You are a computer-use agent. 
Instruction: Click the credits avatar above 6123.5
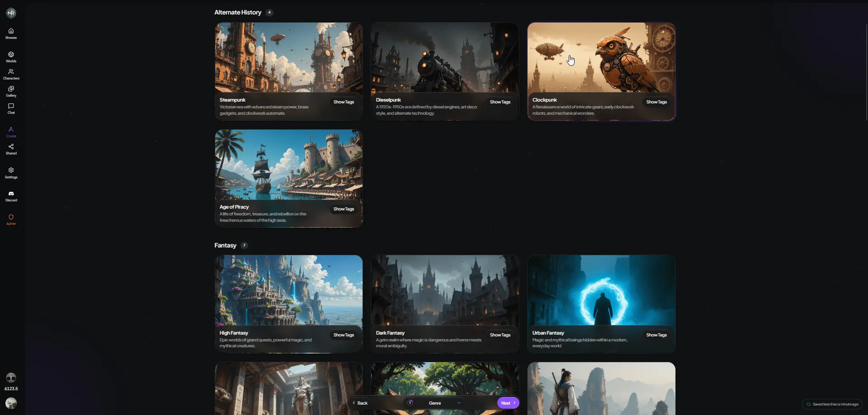11,378
